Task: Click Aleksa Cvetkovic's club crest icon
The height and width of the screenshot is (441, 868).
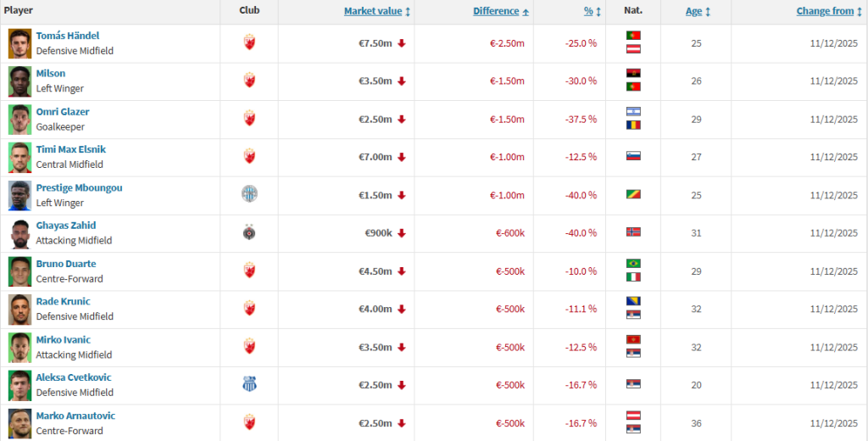Action: [x=248, y=384]
